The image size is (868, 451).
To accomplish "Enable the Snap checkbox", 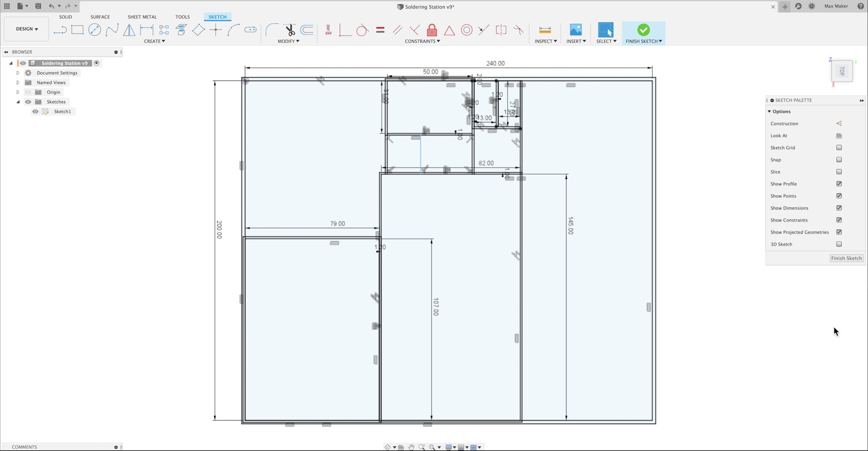I will click(x=839, y=160).
